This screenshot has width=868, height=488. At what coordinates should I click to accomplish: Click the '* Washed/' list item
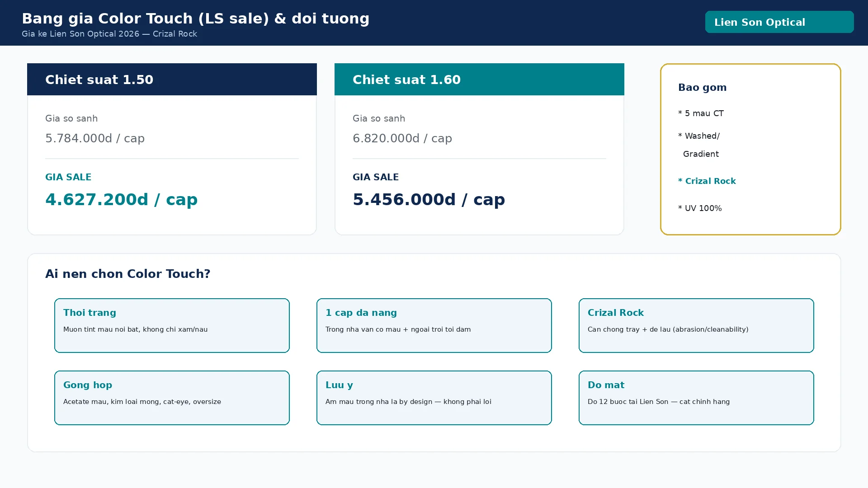pyautogui.click(x=699, y=136)
